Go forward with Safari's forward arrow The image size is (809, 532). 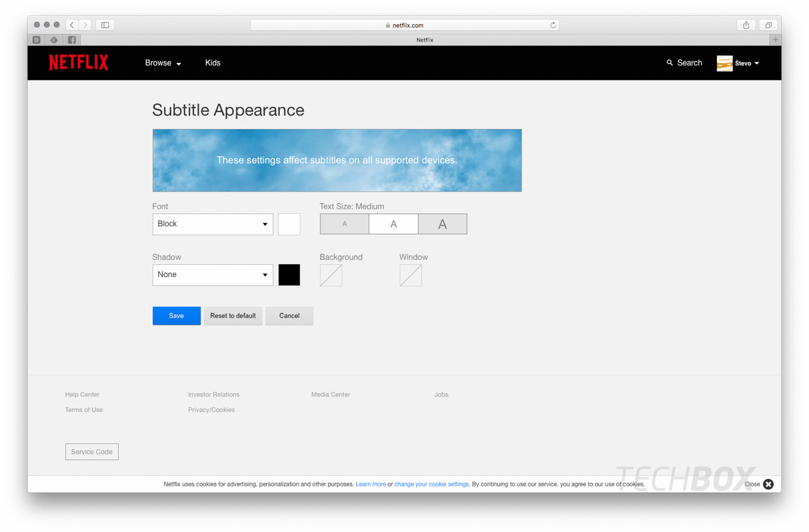[85, 25]
